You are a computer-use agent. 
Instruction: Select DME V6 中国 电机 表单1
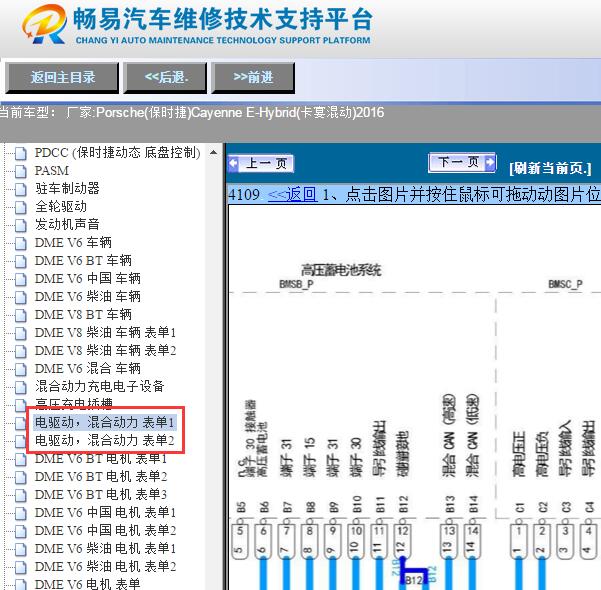click(105, 513)
